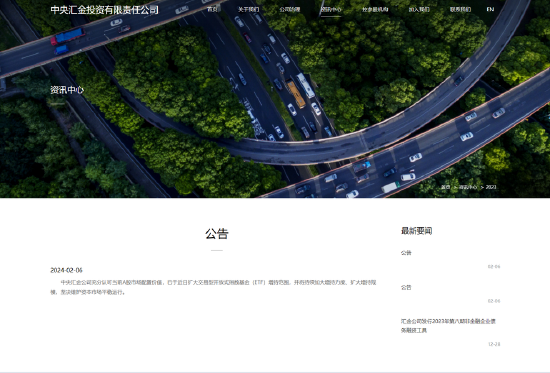Click the 资讯中心 banner title over the photo
This screenshot has height=373, width=550.
coord(67,90)
